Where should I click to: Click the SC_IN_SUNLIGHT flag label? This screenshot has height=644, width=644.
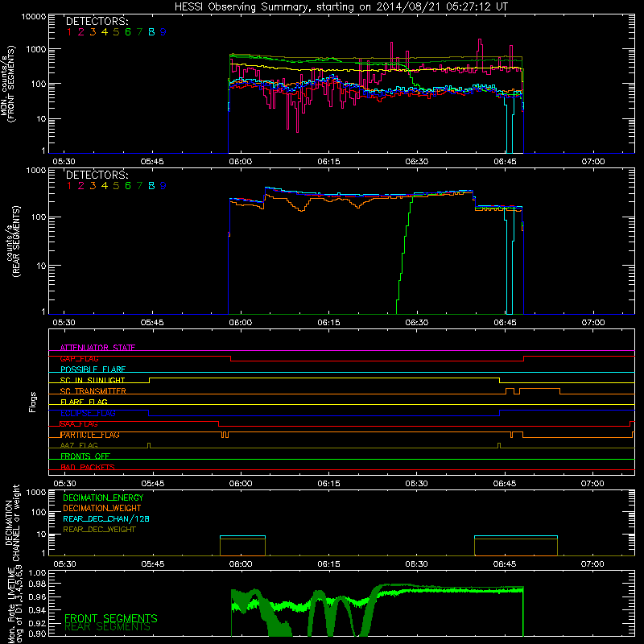pos(93,380)
